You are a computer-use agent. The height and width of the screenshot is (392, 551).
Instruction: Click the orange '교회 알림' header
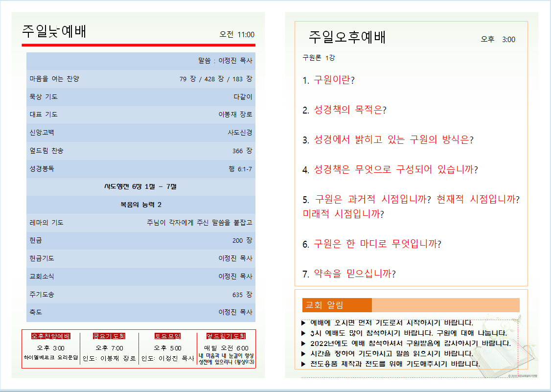[x=337, y=305]
